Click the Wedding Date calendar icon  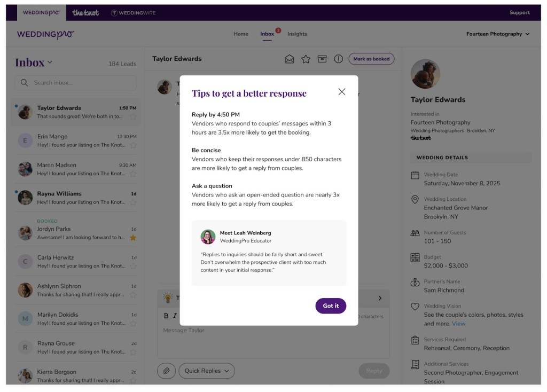tap(415, 175)
